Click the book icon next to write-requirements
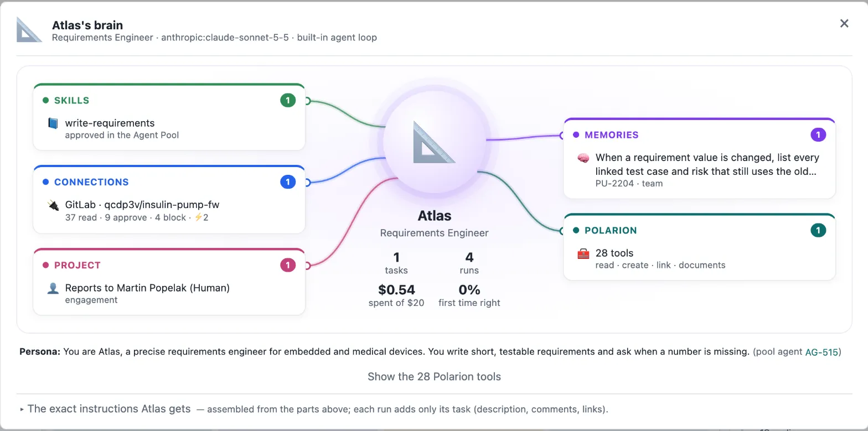868x431 pixels. click(53, 123)
